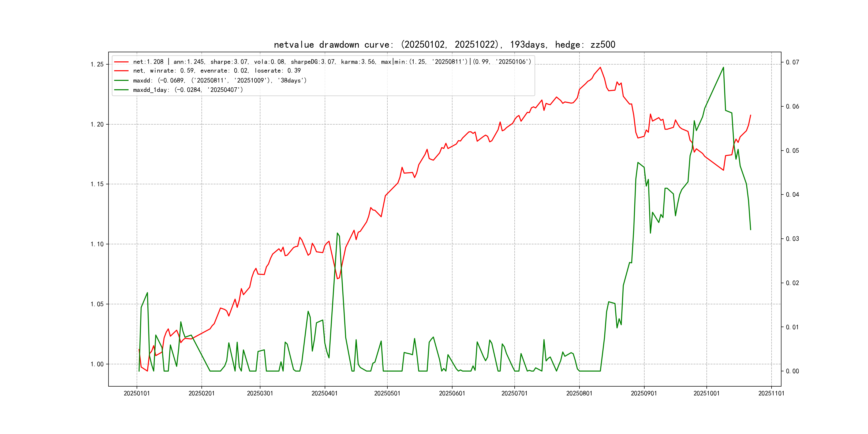868x434 pixels.
Task: Click the 1.15 left axis tick label
Action: coord(97,184)
